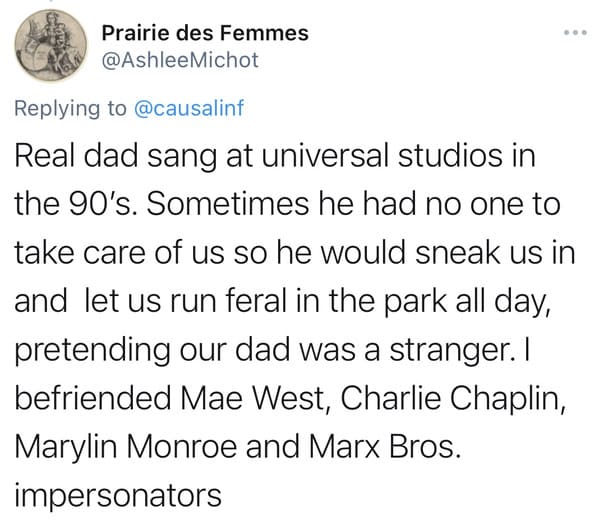Select the 'Replying to' label text
The image size is (599, 521).
pyautogui.click(x=70, y=109)
